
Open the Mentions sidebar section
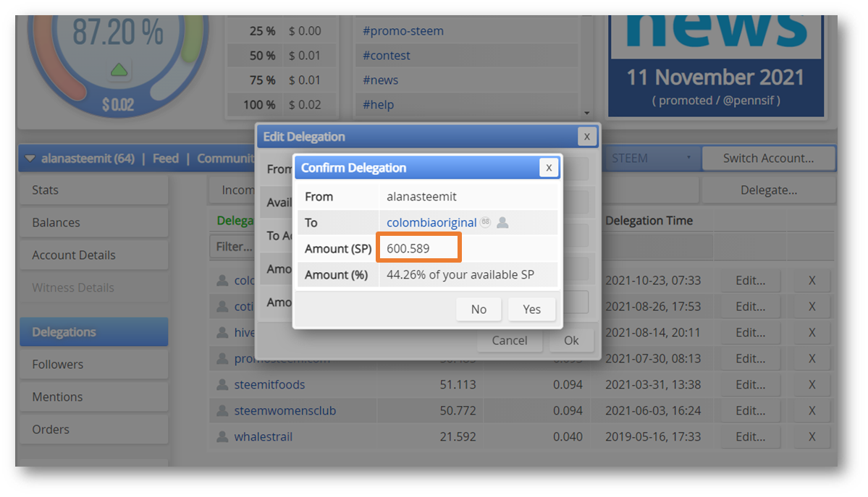tap(94, 397)
